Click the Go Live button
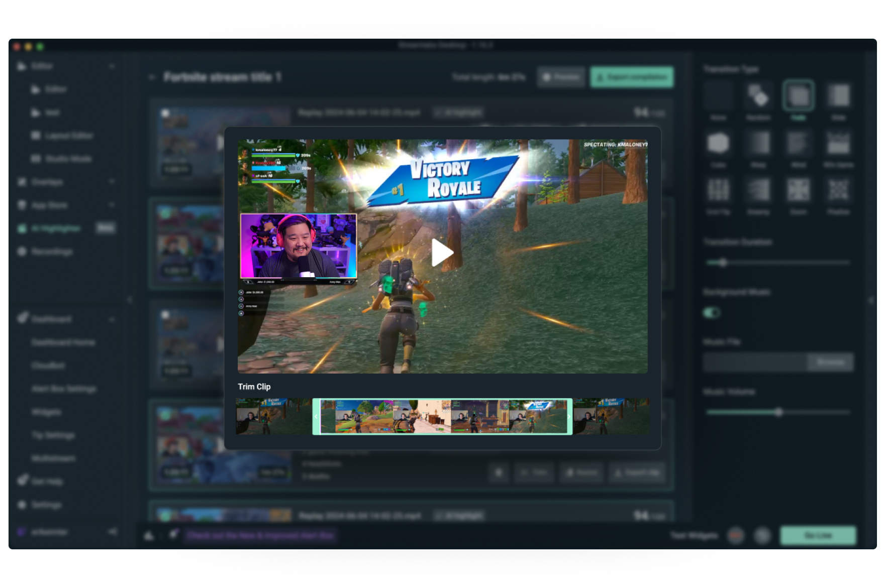The image size is (885, 588). point(818,535)
